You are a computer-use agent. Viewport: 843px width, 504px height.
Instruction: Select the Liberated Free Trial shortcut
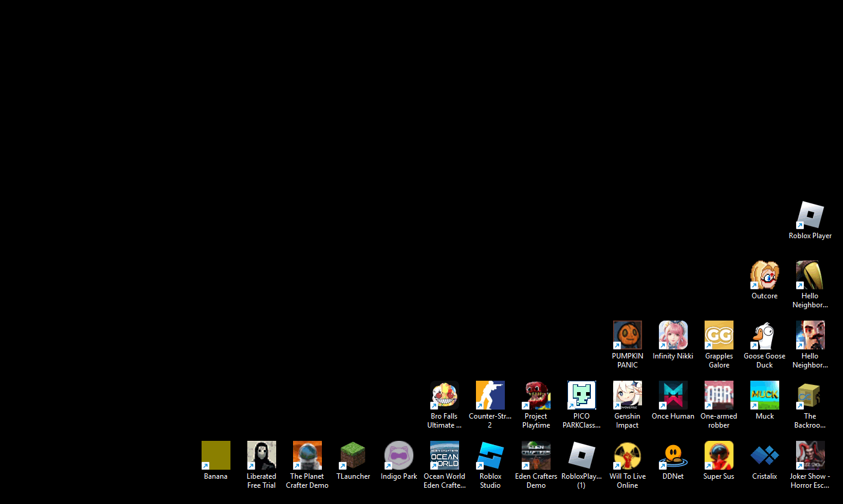coord(261,455)
